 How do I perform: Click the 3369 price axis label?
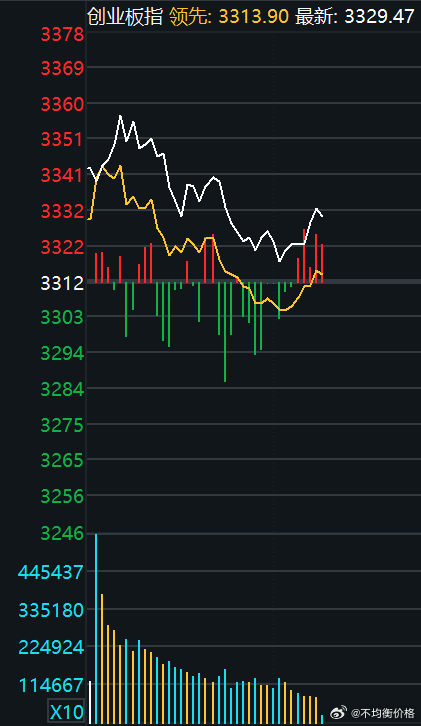click(x=63, y=69)
